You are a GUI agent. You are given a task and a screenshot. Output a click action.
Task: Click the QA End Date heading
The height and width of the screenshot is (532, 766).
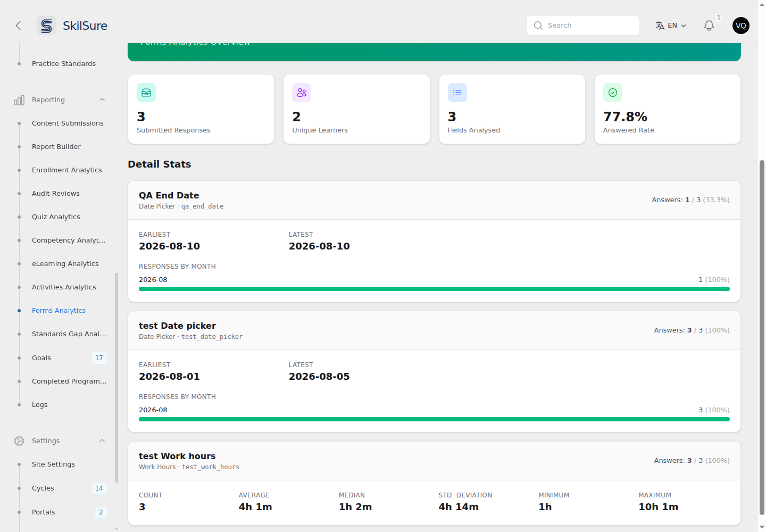(169, 196)
